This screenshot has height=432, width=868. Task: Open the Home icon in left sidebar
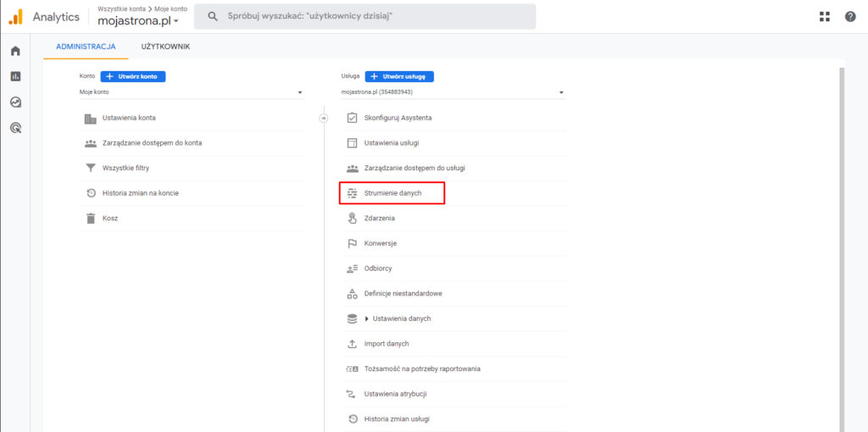(x=15, y=51)
